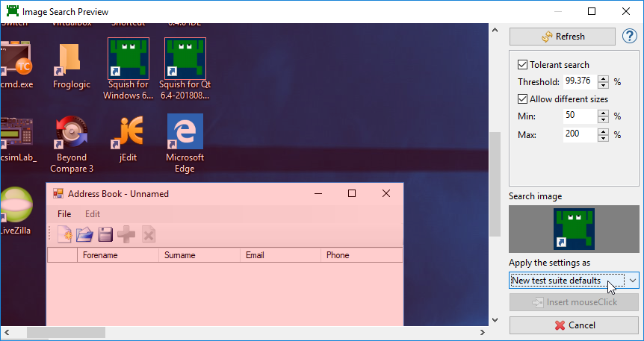644x341 pixels.
Task: Click the Cancel button
Action: pos(574,325)
